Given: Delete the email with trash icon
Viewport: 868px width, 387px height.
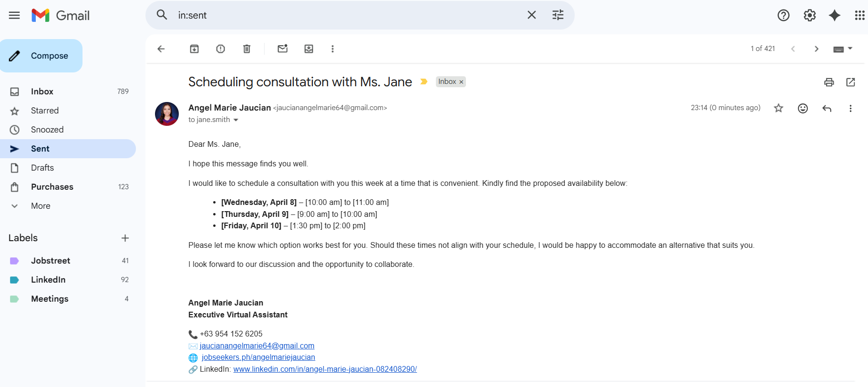Looking at the screenshot, I should tap(247, 49).
